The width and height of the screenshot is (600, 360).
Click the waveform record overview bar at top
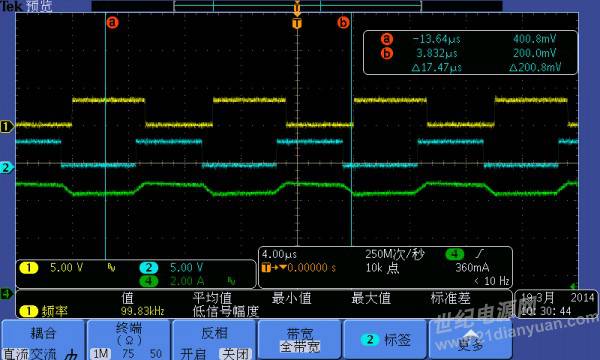point(297,6)
